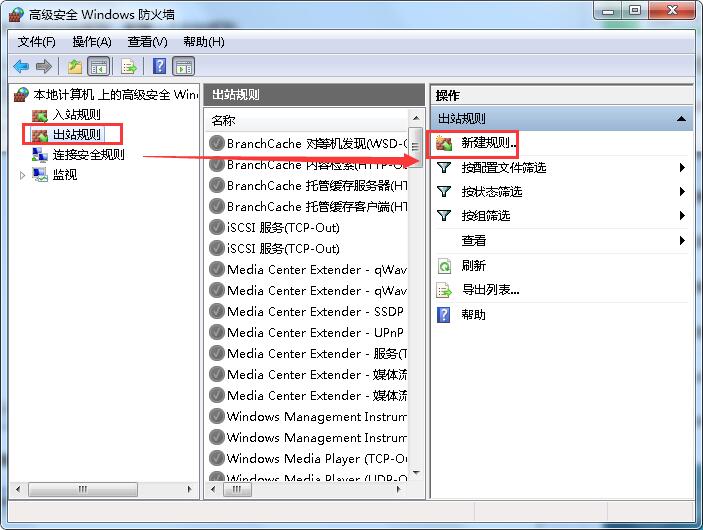
Task: Click the blue Help question mark toolbar icon
Action: pos(159,66)
